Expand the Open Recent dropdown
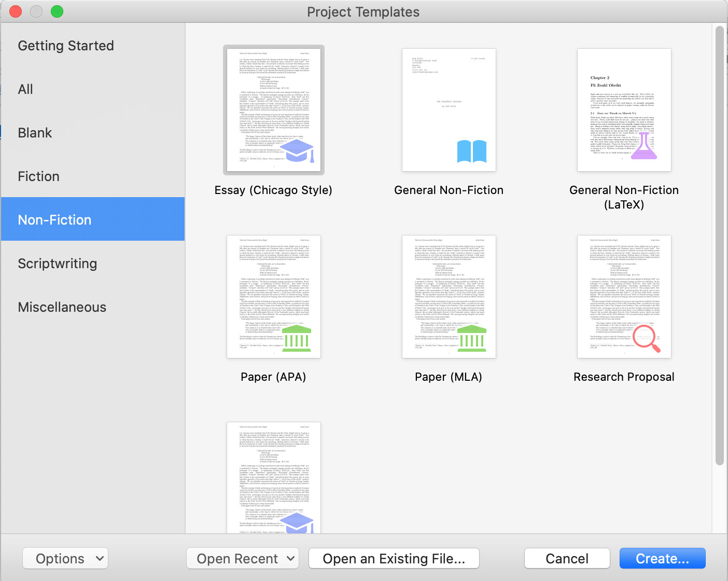The width and height of the screenshot is (728, 581). pos(243,559)
